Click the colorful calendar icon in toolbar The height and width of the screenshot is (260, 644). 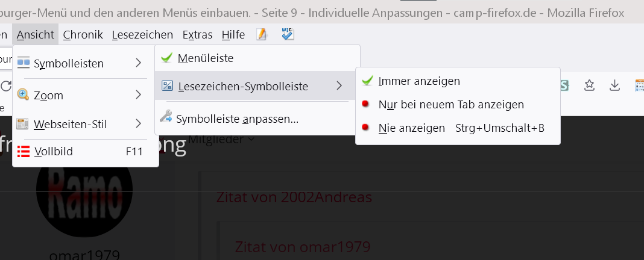click(639, 85)
